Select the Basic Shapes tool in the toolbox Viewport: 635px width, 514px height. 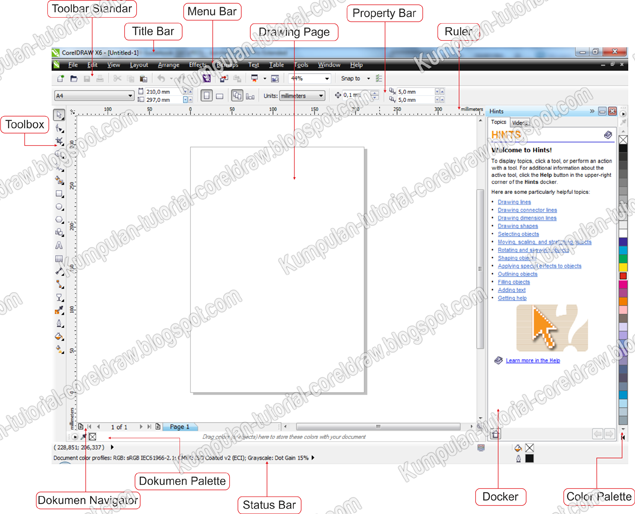(x=59, y=232)
